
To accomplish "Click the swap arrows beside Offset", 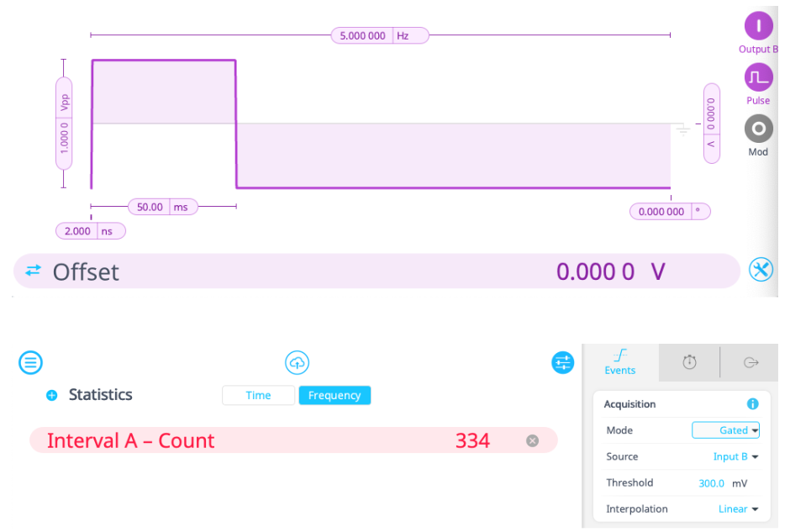I will pyautogui.click(x=33, y=271).
